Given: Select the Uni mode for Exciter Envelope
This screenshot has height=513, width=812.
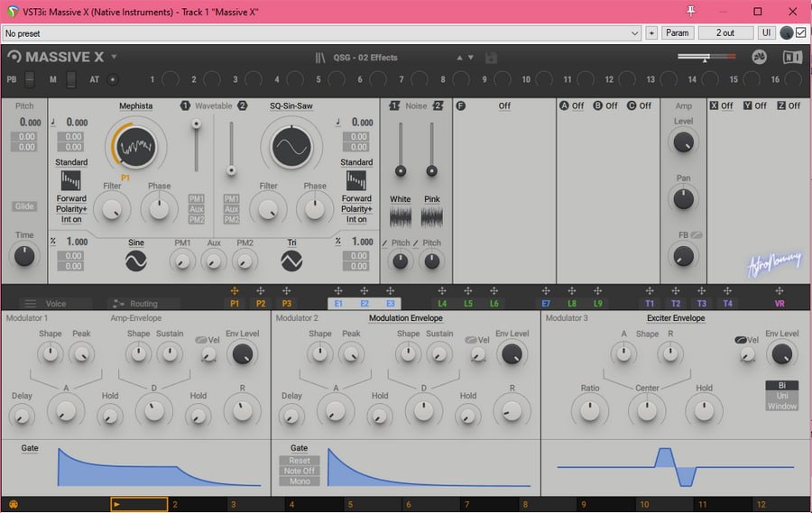Looking at the screenshot, I should click(781, 396).
